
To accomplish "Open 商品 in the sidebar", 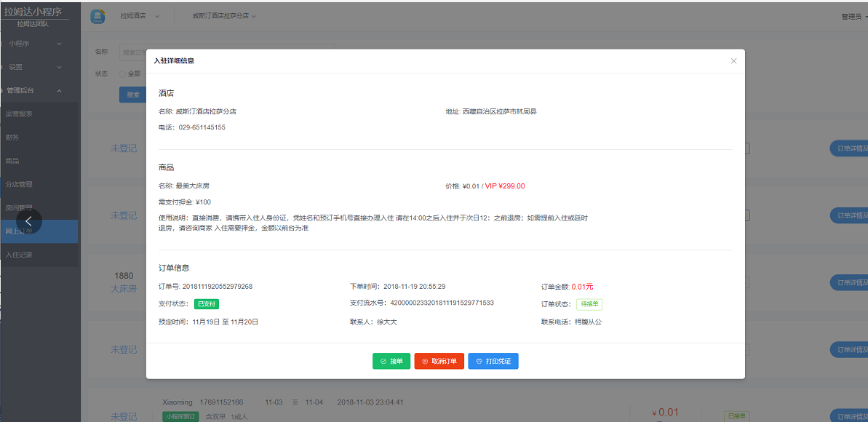I will [39, 161].
